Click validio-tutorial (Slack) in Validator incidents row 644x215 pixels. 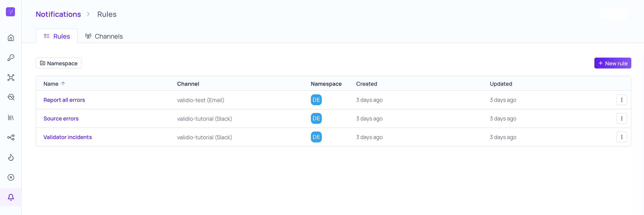coord(204,137)
